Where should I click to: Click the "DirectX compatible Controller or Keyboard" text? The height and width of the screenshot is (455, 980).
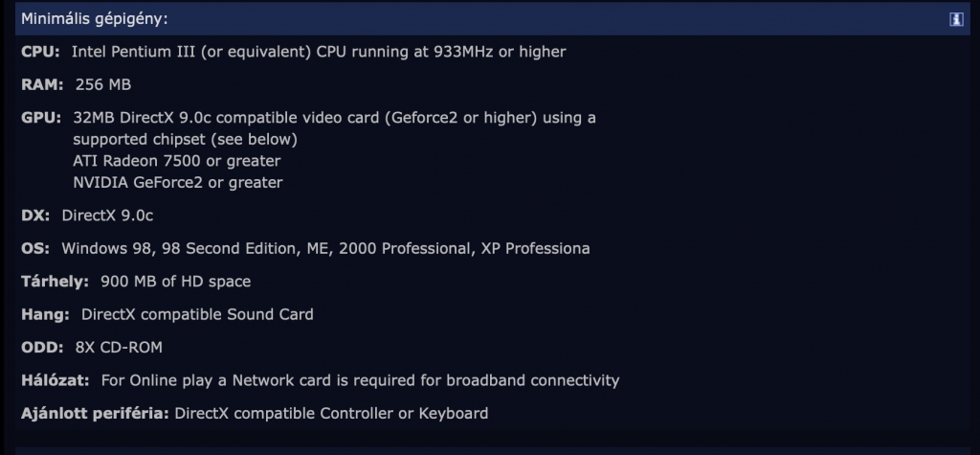pos(332,414)
